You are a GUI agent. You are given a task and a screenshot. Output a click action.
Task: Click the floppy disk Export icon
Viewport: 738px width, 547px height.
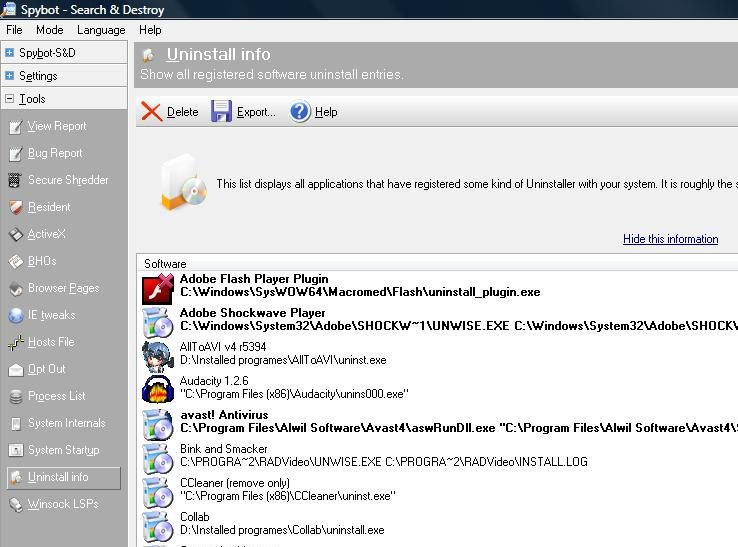click(221, 112)
